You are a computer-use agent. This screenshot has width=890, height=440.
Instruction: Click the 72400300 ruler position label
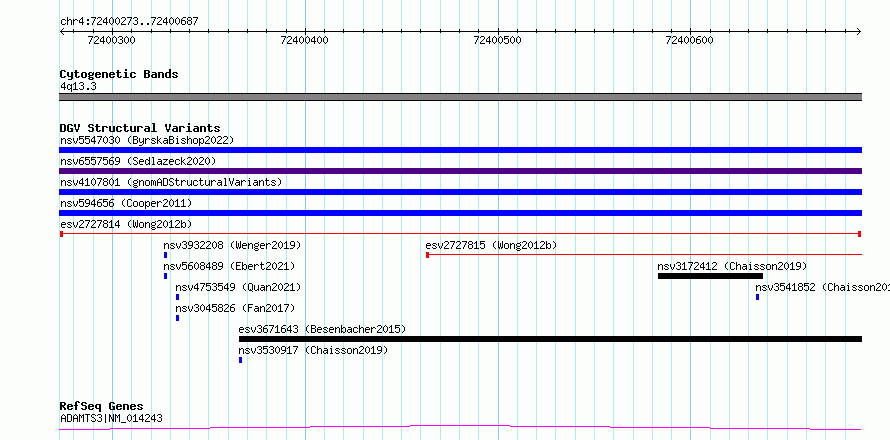click(112, 40)
